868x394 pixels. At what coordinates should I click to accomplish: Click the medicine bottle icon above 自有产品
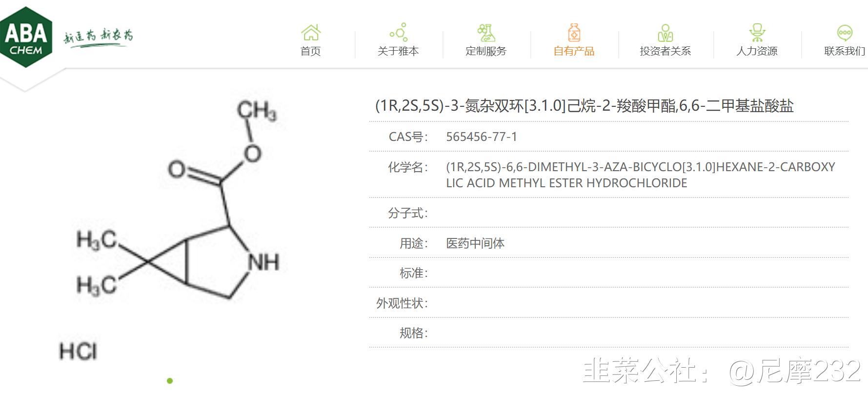coord(574,33)
